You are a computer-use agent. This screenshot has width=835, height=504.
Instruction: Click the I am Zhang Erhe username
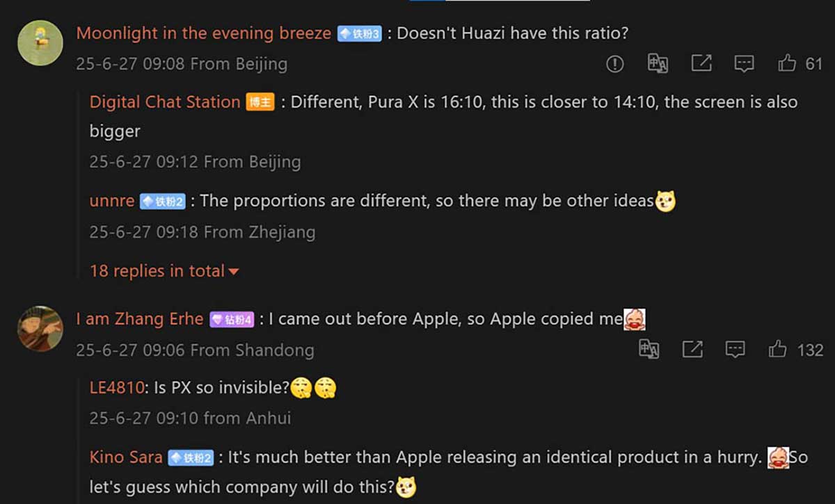point(140,319)
